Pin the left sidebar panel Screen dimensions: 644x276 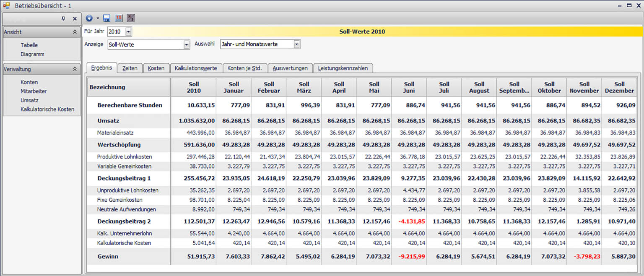(63, 19)
